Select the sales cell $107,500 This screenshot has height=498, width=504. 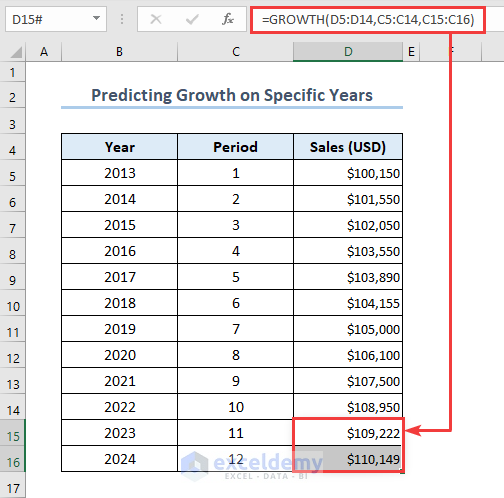pos(348,381)
